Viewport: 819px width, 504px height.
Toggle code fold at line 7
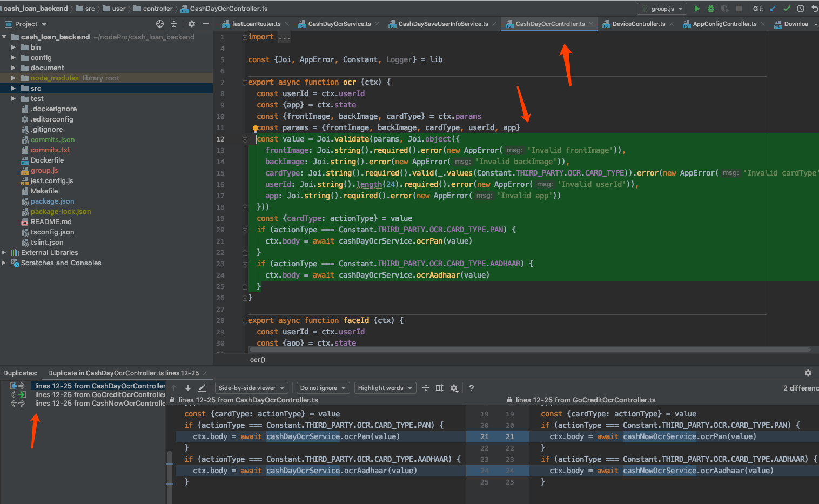tap(245, 83)
